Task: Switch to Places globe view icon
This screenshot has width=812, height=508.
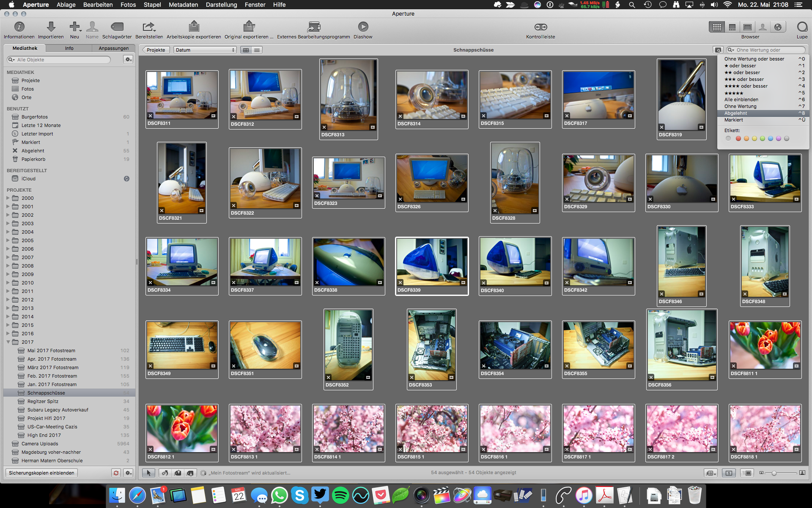Action: pyautogui.click(x=778, y=27)
